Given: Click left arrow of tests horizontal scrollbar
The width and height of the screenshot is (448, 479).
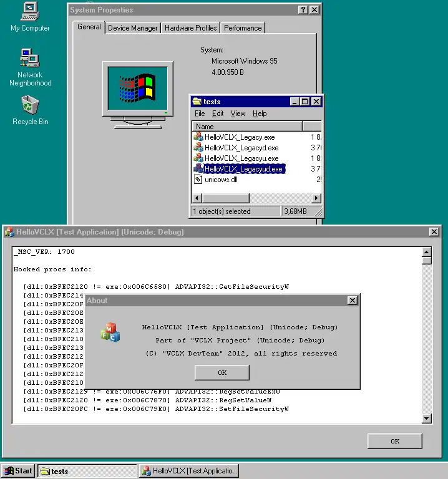Looking at the screenshot, I should click(x=197, y=198).
